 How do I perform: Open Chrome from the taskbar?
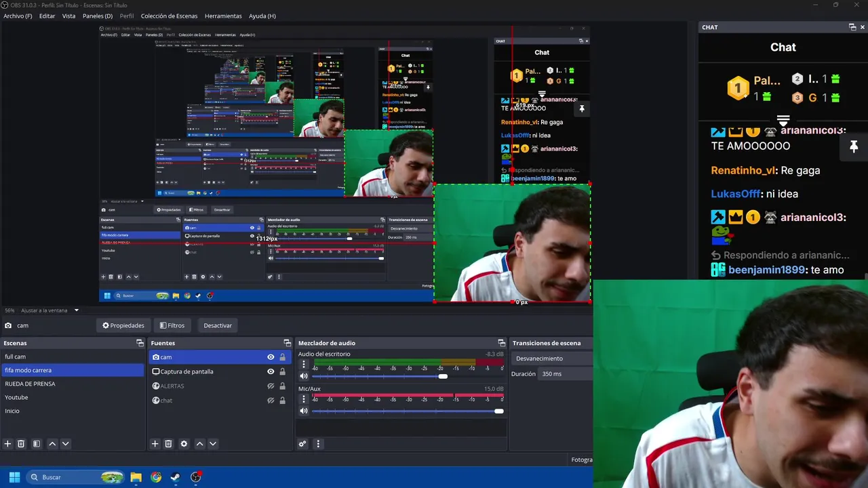156,477
